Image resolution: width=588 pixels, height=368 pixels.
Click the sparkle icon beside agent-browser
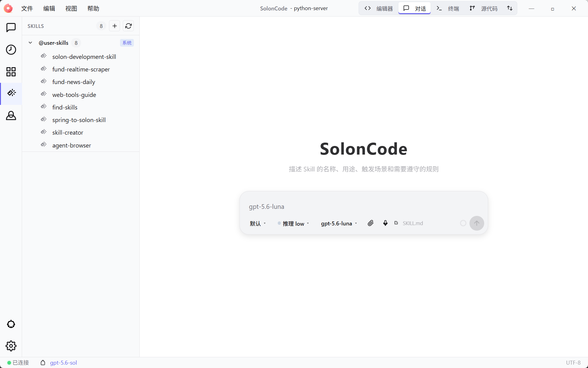point(44,144)
